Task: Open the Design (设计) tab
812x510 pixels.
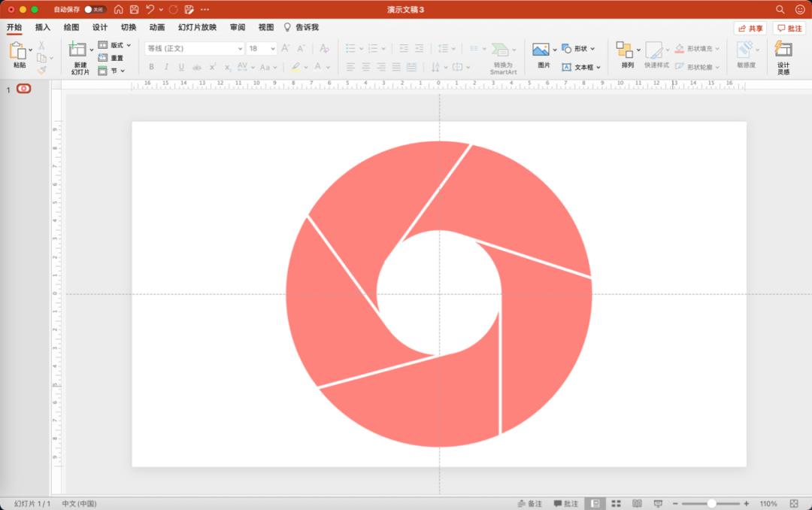Action: point(100,28)
